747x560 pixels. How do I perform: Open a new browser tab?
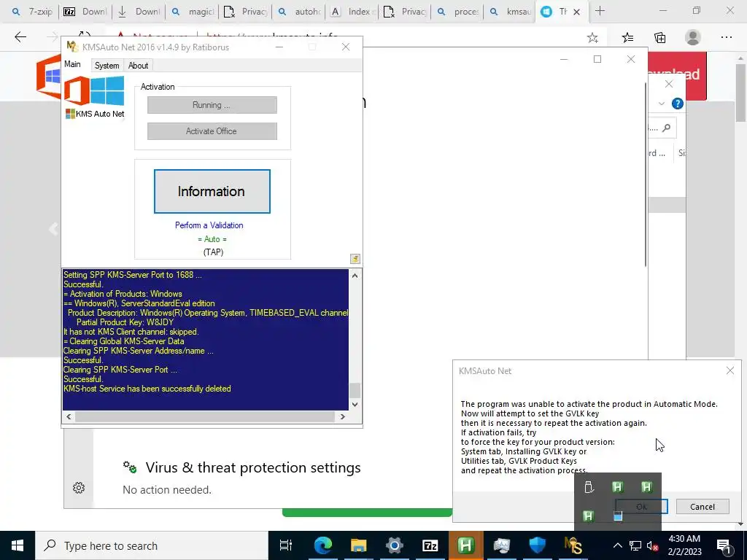tap(600, 11)
